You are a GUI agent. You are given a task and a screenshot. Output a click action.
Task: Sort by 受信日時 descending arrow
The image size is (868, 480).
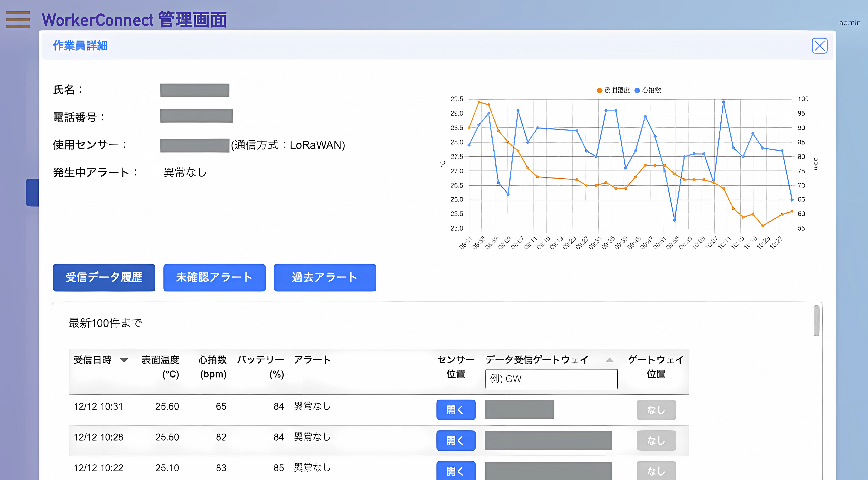124,360
